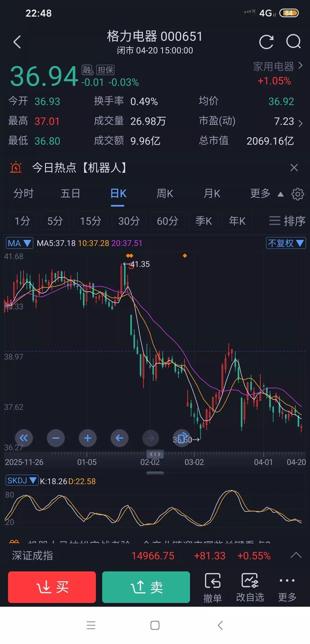This screenshot has height=644, width=310.
Task: Zoom out chart with minus button
Action: 56,438
